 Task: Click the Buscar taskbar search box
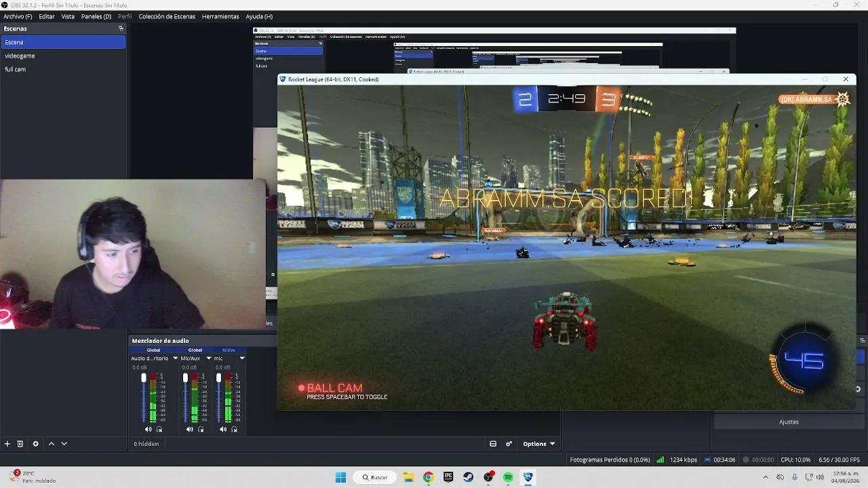[375, 477]
